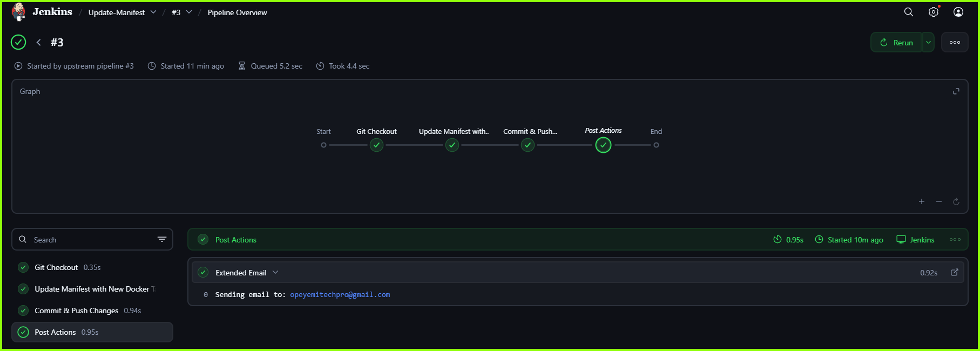Select Commit & Push stage node in graph
This screenshot has width=980, height=351.
[x=528, y=145]
